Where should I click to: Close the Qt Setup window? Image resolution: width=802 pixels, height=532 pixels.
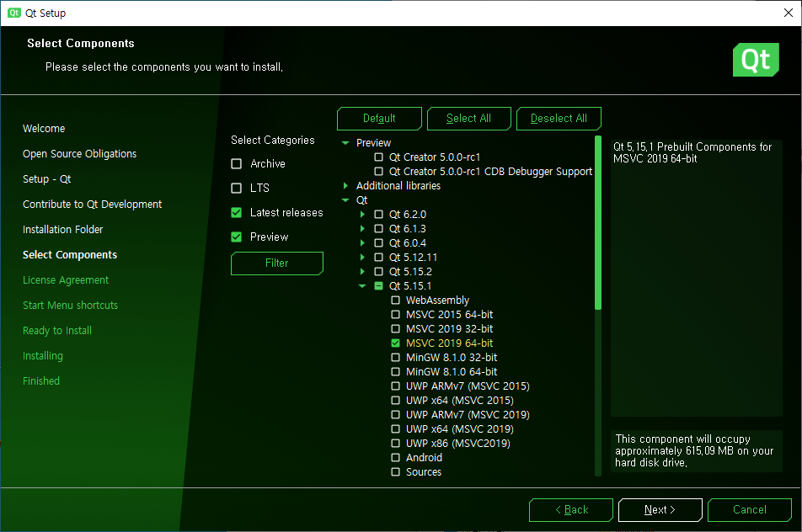[789, 13]
